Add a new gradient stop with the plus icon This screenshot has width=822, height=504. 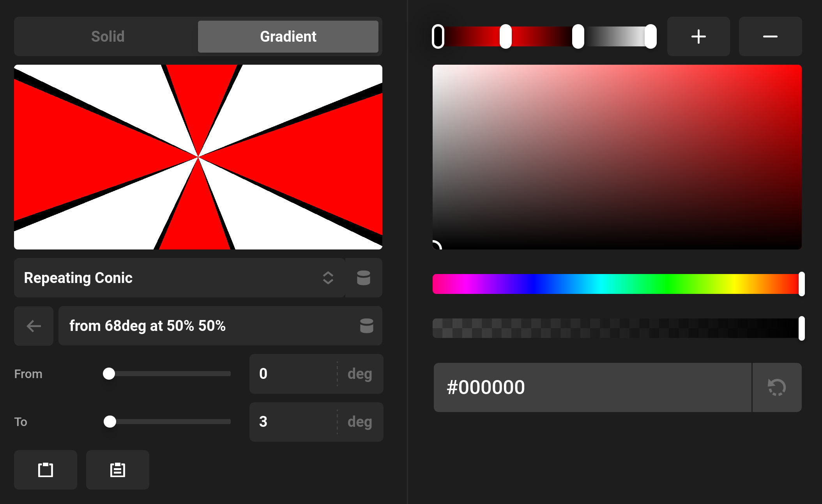[698, 37]
